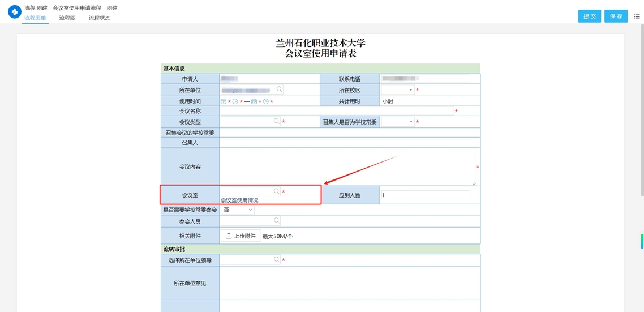
Task: Click the 相关附件 label
Action: tap(190, 236)
